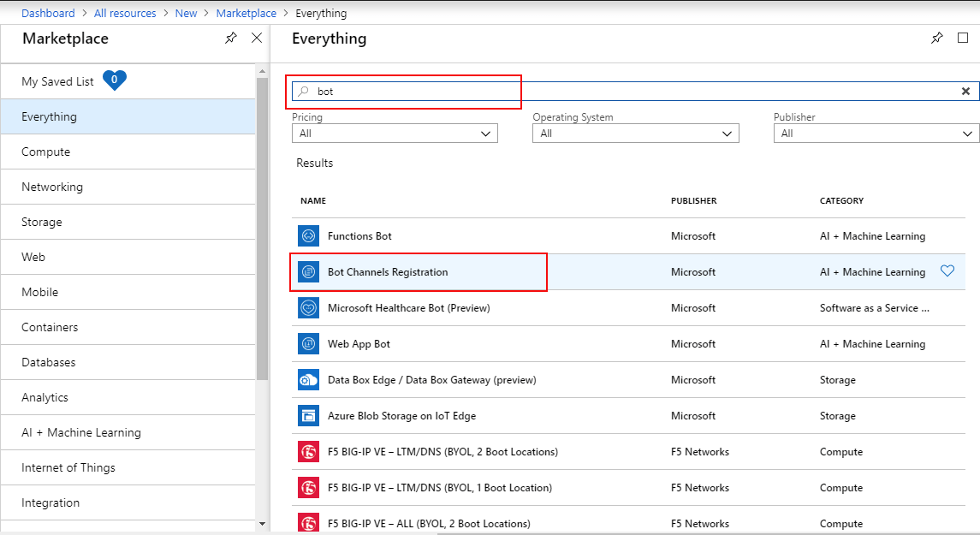Clear the search box with the X

965,92
